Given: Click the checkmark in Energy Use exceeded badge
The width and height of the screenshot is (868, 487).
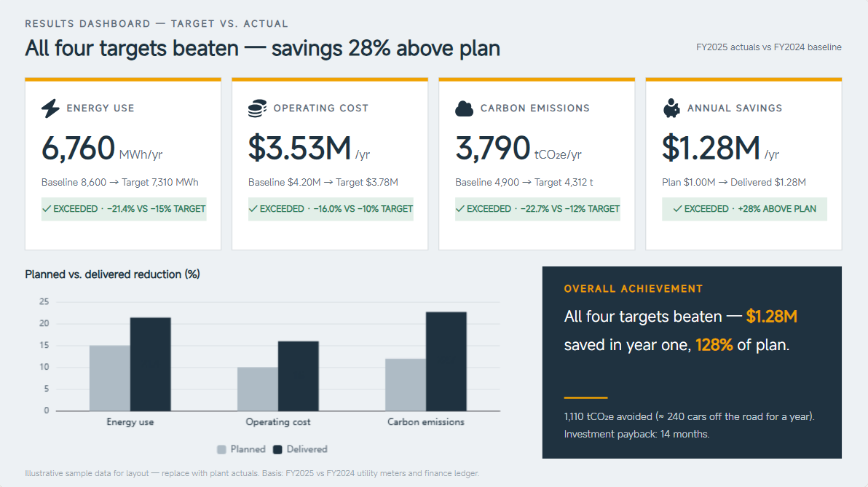Looking at the screenshot, I should (47, 209).
